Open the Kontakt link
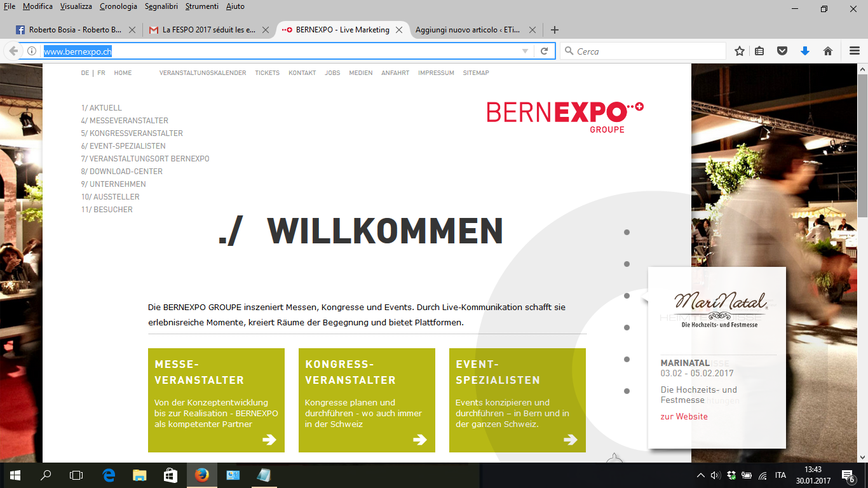This screenshot has height=488, width=868. click(x=302, y=73)
